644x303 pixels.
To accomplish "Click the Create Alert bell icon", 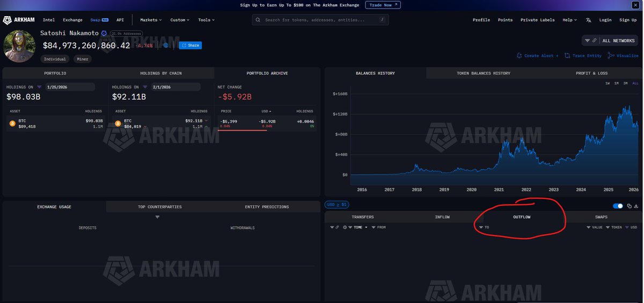I will pos(519,55).
